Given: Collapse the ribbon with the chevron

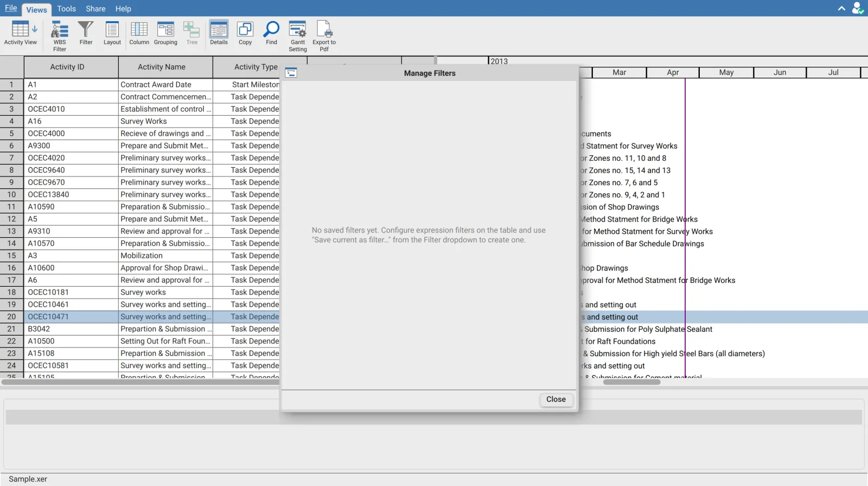Looking at the screenshot, I should tap(841, 8).
